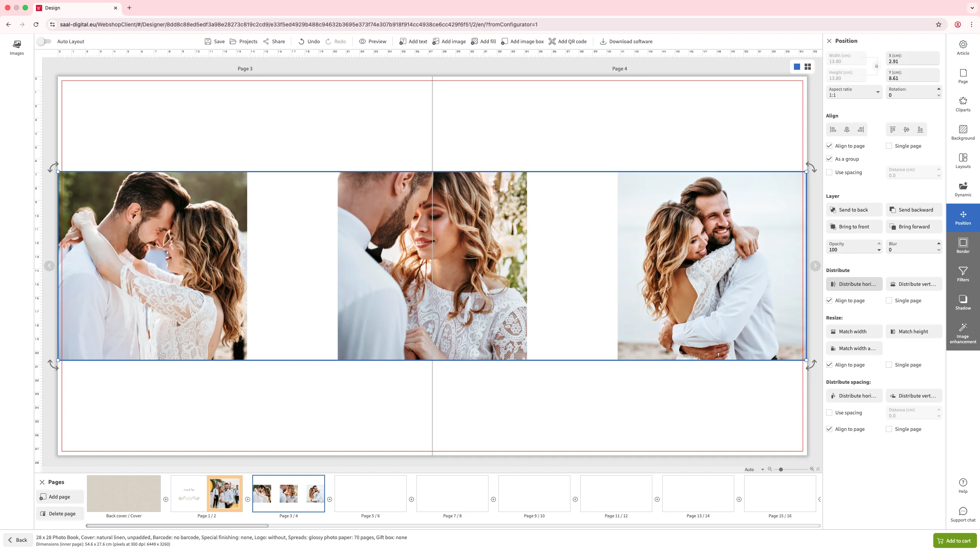Open the Background tab in sidebar
Image resolution: width=980 pixels, height=551 pixels.
point(963,132)
